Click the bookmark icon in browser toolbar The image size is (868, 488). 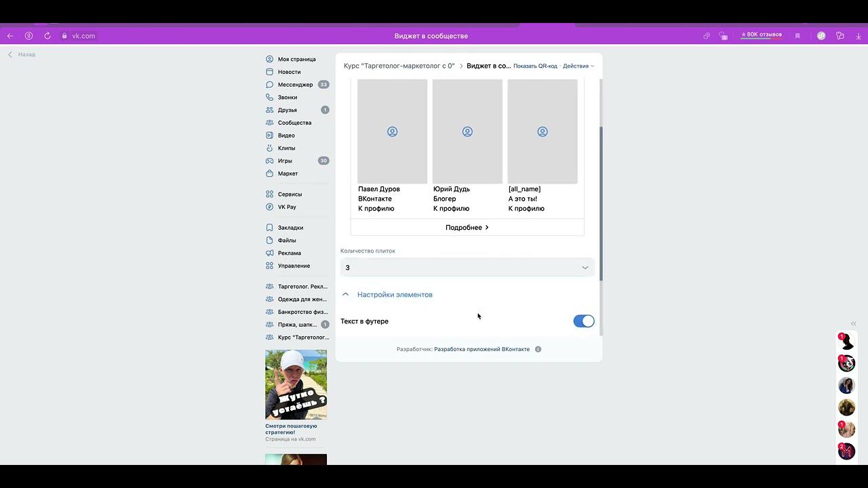coord(797,36)
